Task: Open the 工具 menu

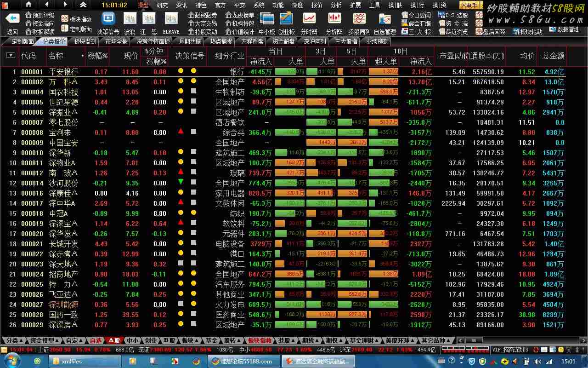Action: click(x=374, y=5)
